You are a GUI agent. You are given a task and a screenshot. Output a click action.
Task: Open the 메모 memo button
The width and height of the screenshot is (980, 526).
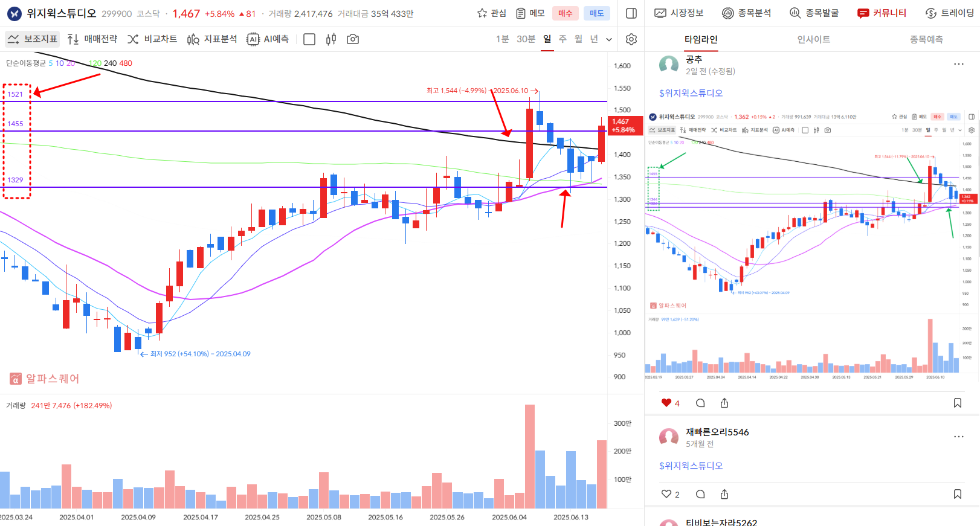530,13
